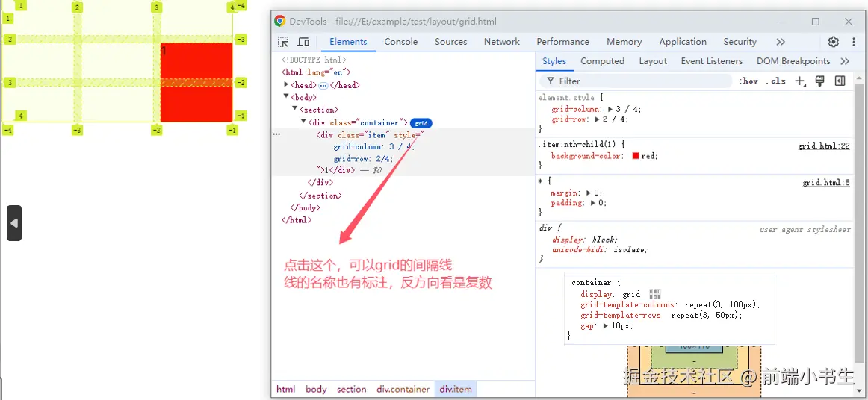Show more DevTools panels chevron

[x=781, y=42]
